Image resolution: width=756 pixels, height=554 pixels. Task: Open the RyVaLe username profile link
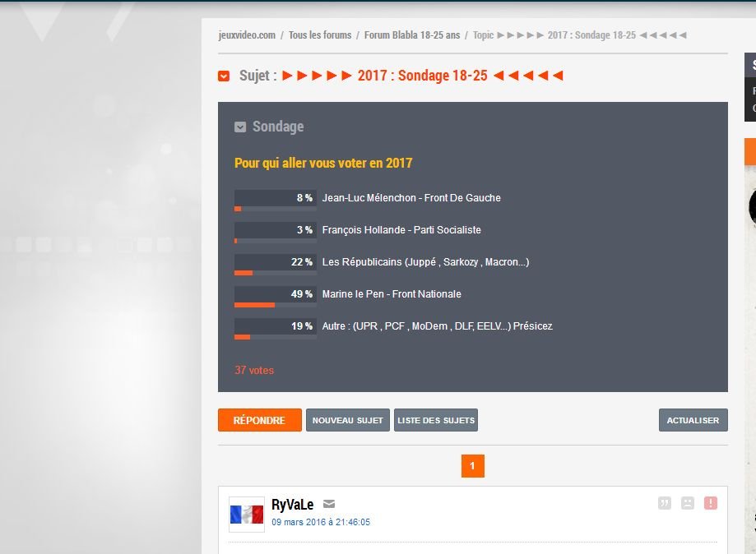pos(293,505)
